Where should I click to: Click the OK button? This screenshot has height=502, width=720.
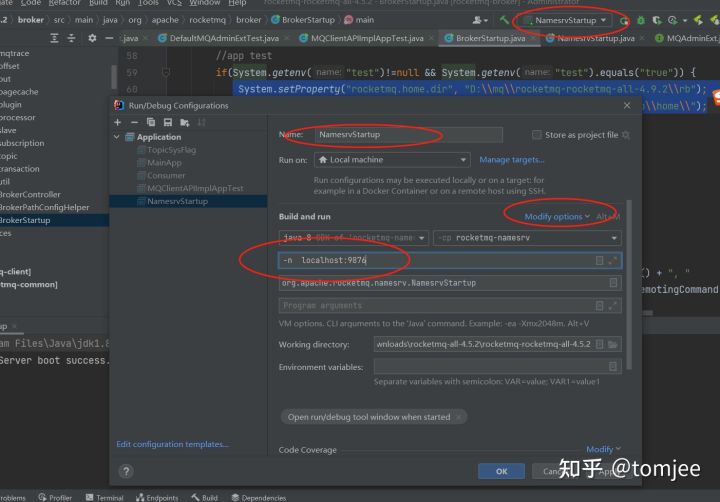click(x=501, y=471)
